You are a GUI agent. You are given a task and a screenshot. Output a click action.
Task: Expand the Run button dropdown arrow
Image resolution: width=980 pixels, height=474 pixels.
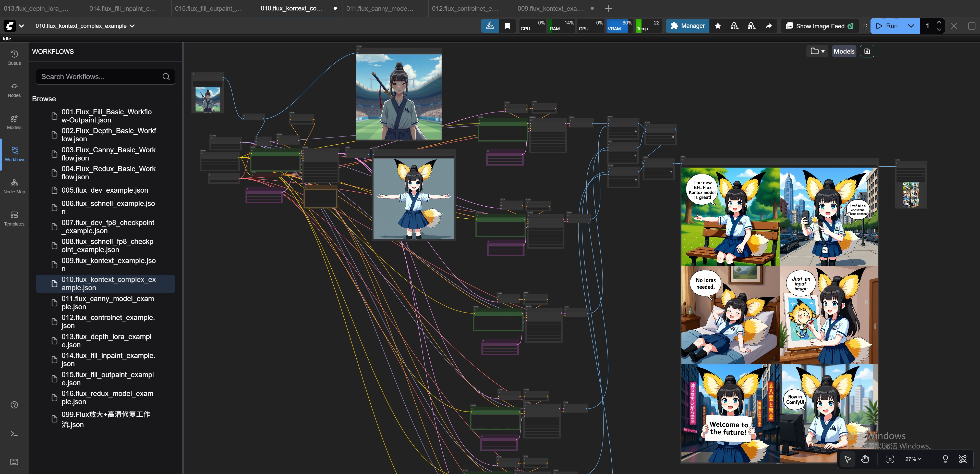click(911, 26)
